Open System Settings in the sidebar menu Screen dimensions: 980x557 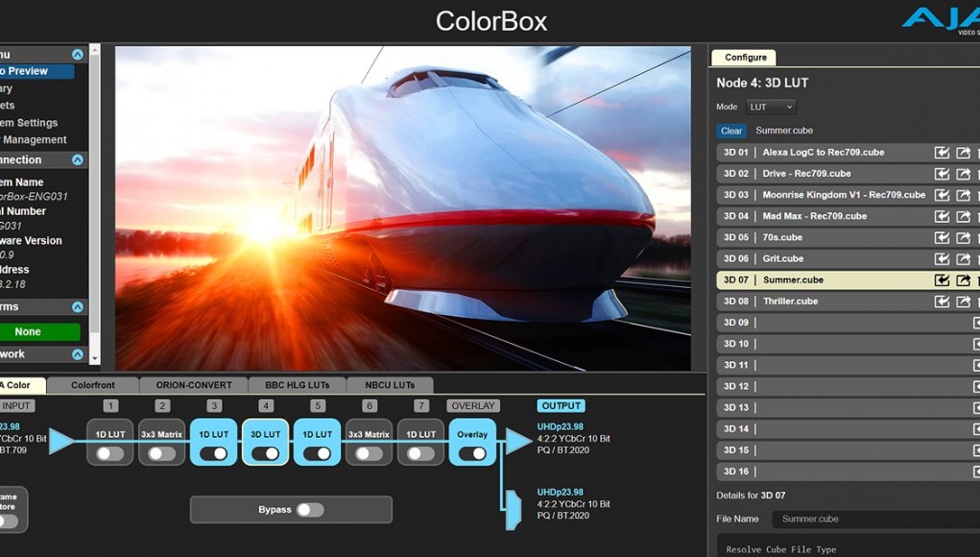click(x=29, y=123)
